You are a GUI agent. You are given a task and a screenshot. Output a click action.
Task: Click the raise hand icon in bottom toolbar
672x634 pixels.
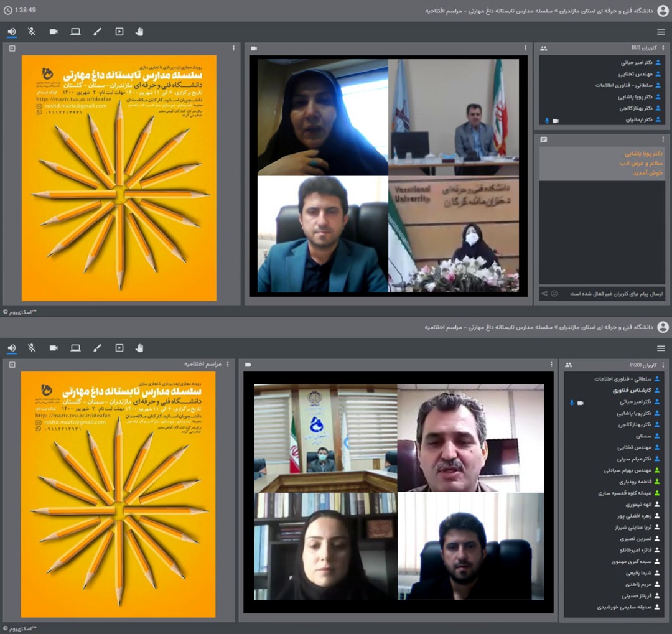click(x=139, y=348)
